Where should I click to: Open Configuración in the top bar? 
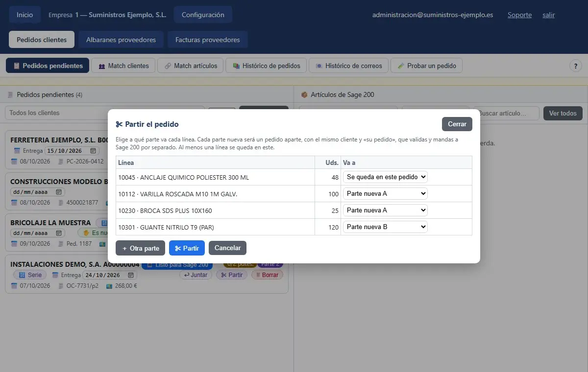(x=203, y=15)
